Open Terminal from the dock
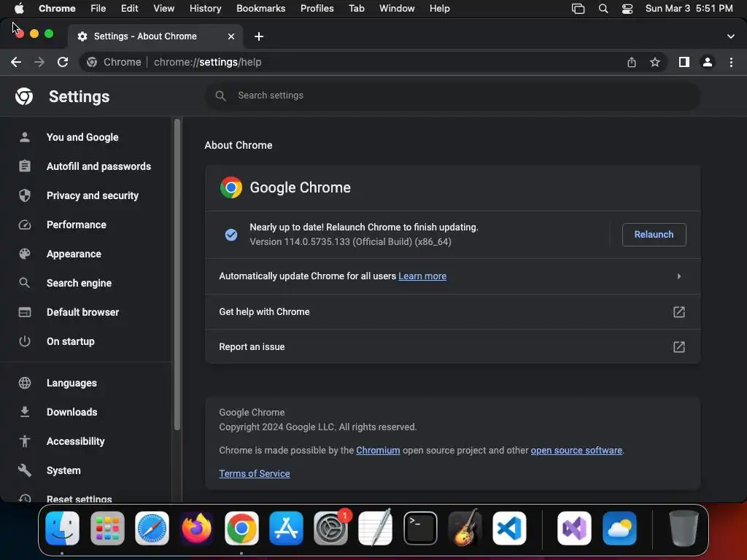Viewport: 747px width, 560px height. pos(420,528)
